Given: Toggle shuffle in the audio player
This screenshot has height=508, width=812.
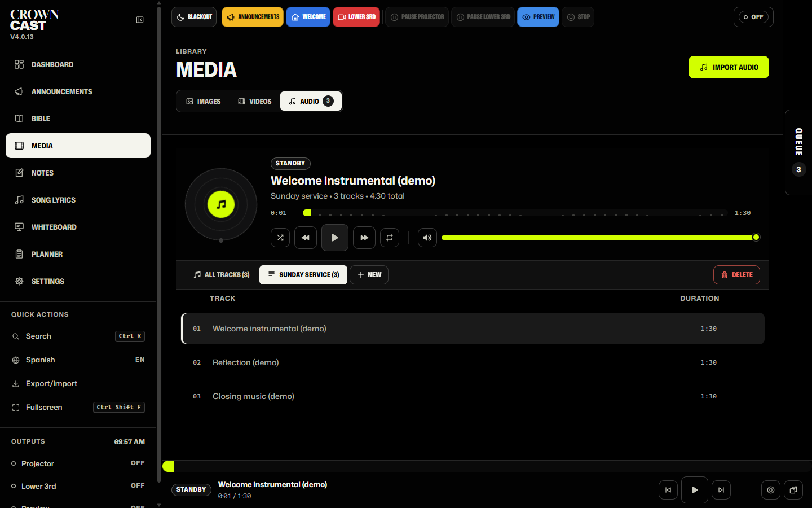Looking at the screenshot, I should [280, 238].
